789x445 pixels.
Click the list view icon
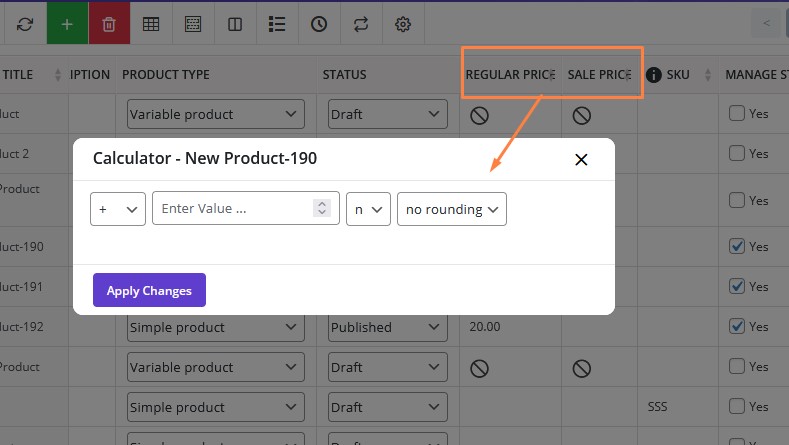point(277,24)
